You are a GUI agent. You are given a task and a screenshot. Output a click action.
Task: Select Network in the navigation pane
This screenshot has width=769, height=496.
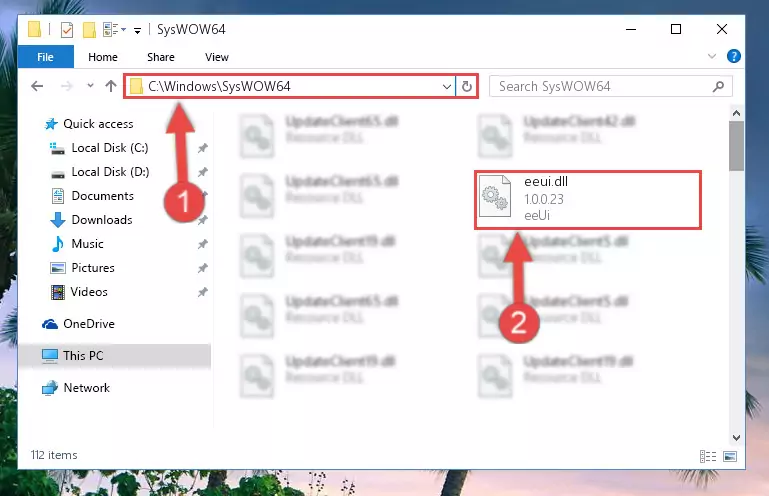coord(86,388)
